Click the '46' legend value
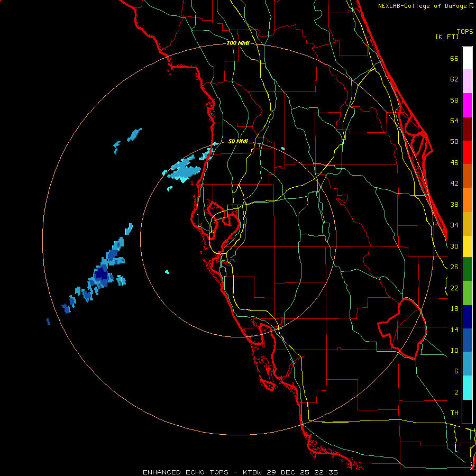Viewport: 476px width, 476px height. point(454,163)
